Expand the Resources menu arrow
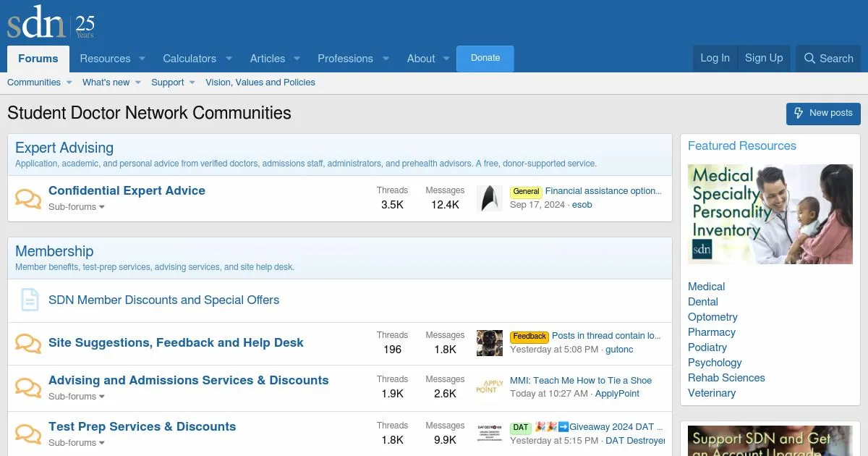This screenshot has width=868, height=456. (142, 59)
